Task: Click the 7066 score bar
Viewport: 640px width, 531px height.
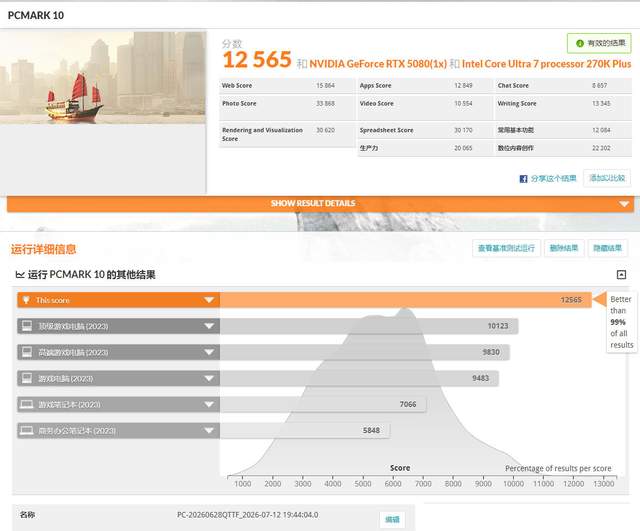Action: click(323, 404)
